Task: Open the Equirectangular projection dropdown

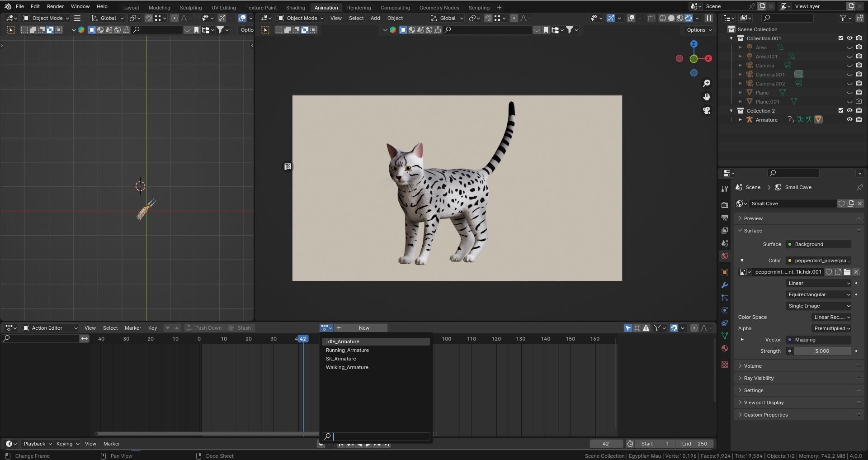Action: (x=819, y=294)
